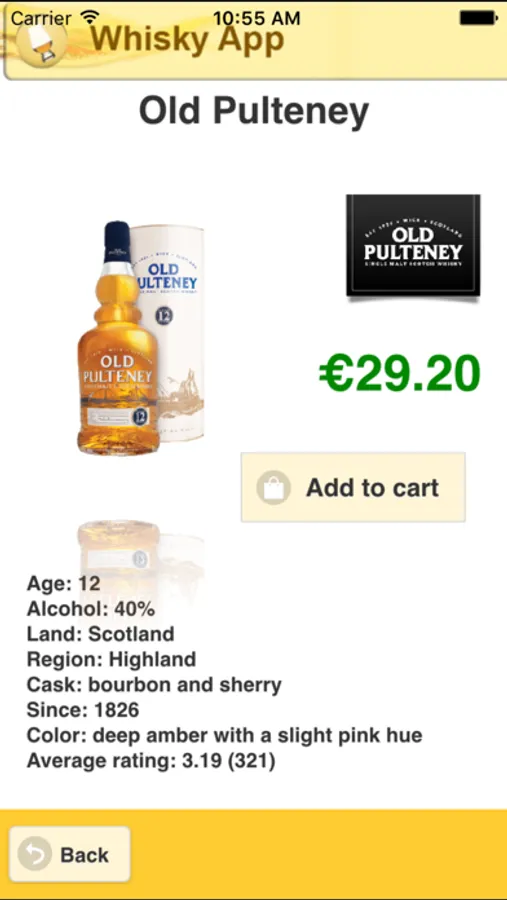Add Old Pulteney to cart

(x=353, y=487)
